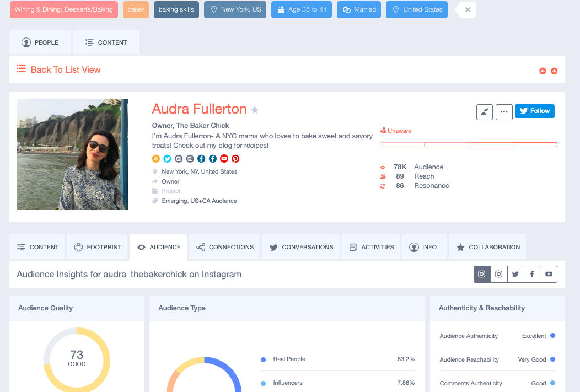The height and width of the screenshot is (392, 580).
Task: Click the Audience Authenticity Excellent indicator dot
Action: point(552,336)
